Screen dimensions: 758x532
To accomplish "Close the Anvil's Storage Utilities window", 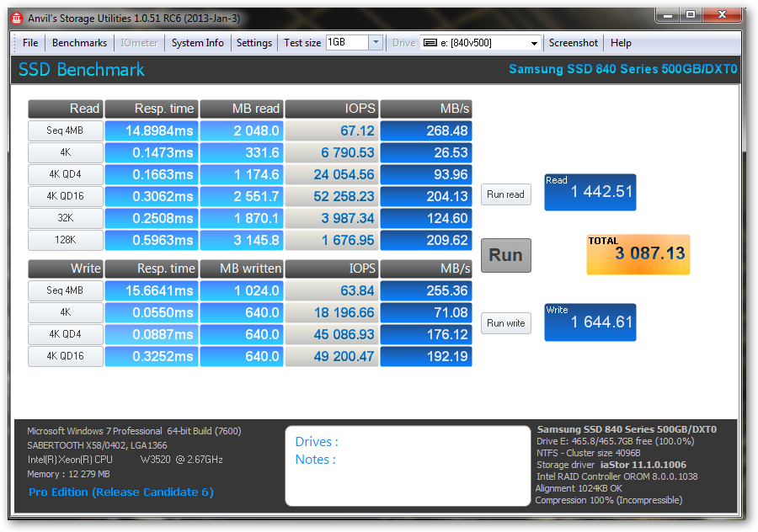I will [722, 15].
